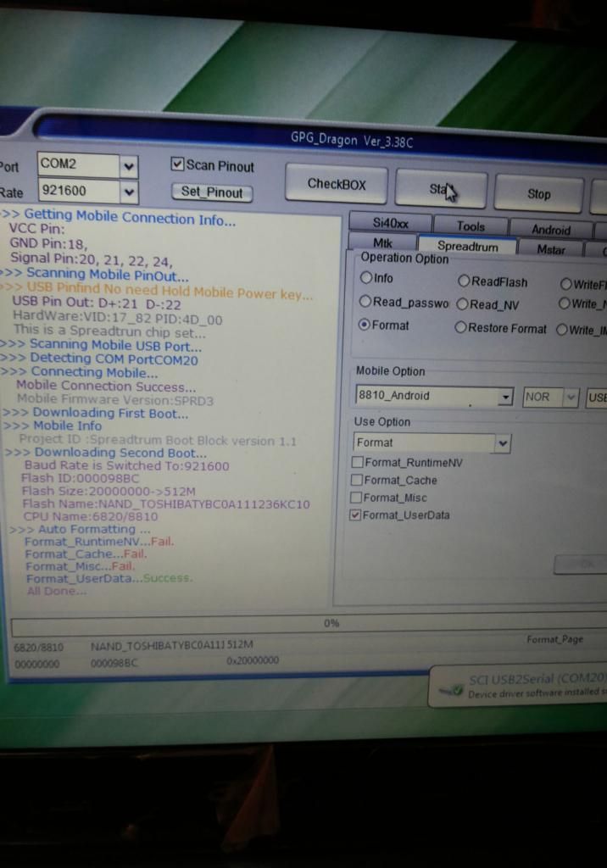
Task: Click the Stop button
Action: click(538, 194)
